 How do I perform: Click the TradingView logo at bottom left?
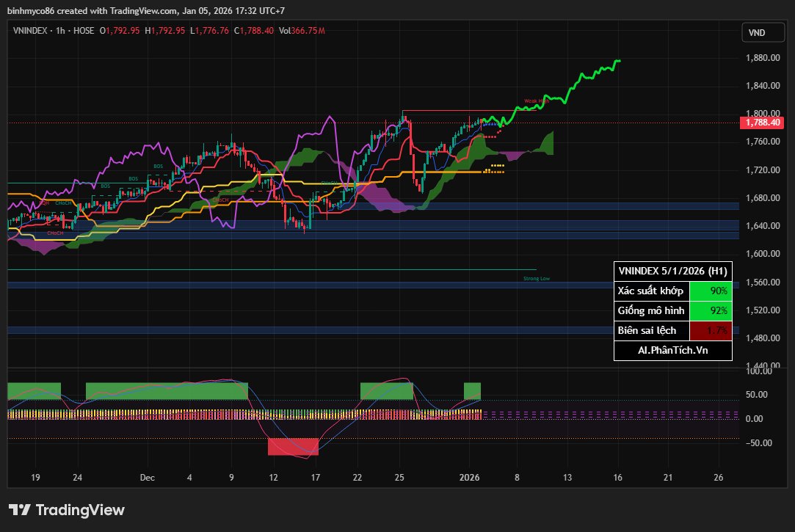coord(67,510)
